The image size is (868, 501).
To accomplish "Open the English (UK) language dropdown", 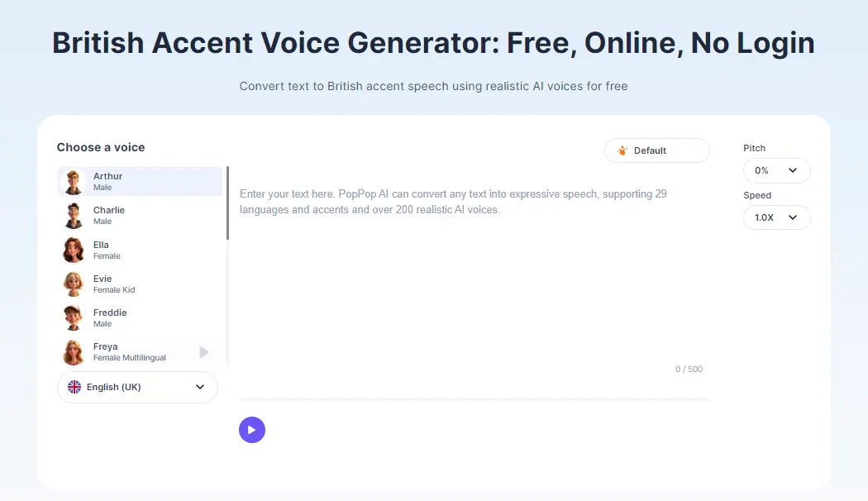I will [137, 387].
